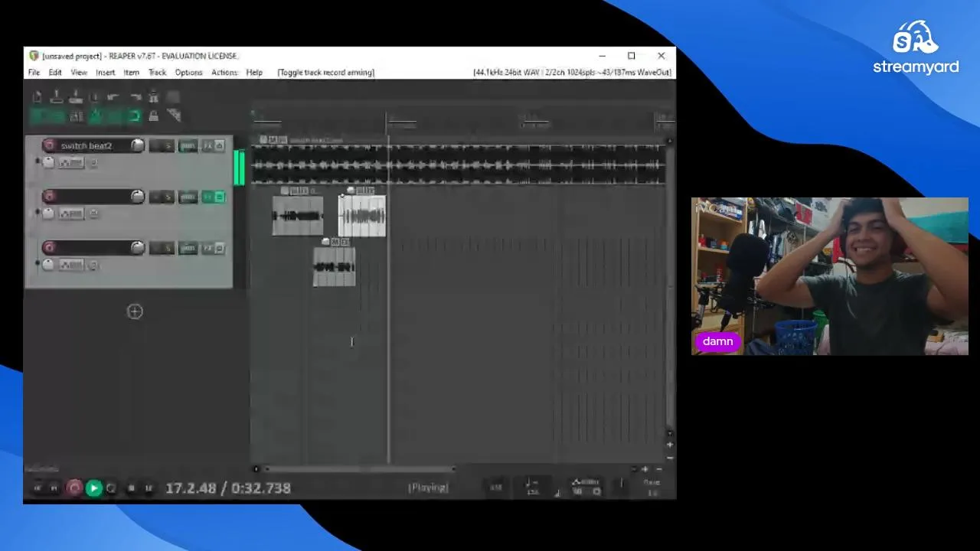Click the 17.2.48 / 0:32.738 time display
This screenshot has width=980, height=551.
click(x=228, y=487)
